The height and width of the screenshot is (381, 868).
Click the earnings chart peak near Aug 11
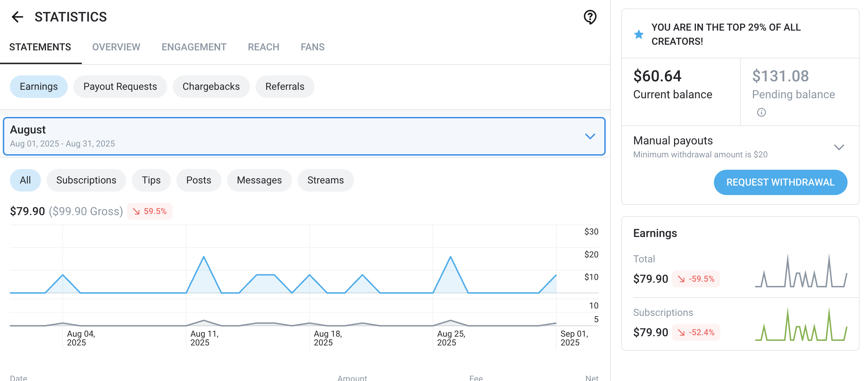[204, 257]
